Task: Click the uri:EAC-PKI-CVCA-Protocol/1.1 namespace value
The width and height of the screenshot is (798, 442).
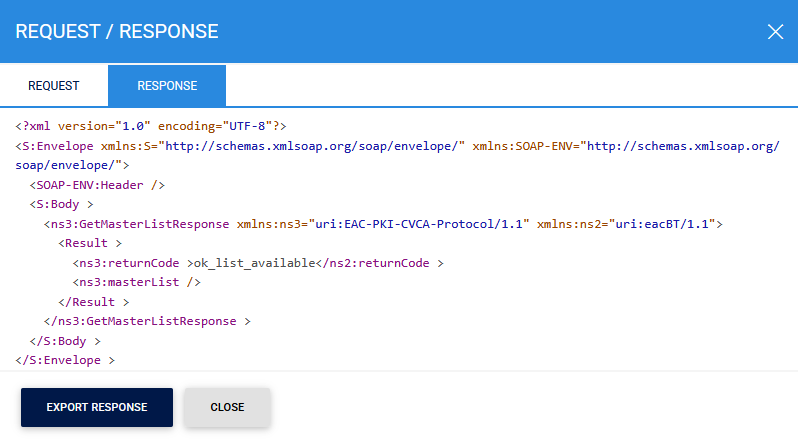Action: point(419,224)
